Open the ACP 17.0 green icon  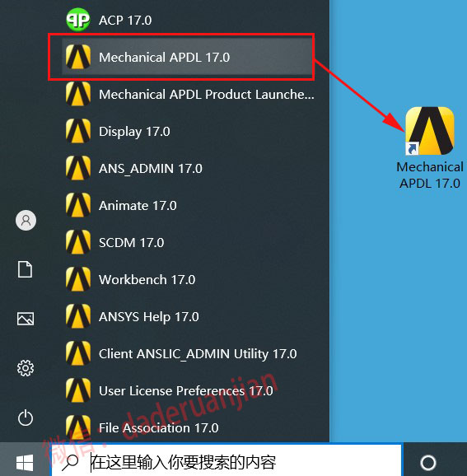coord(78,20)
